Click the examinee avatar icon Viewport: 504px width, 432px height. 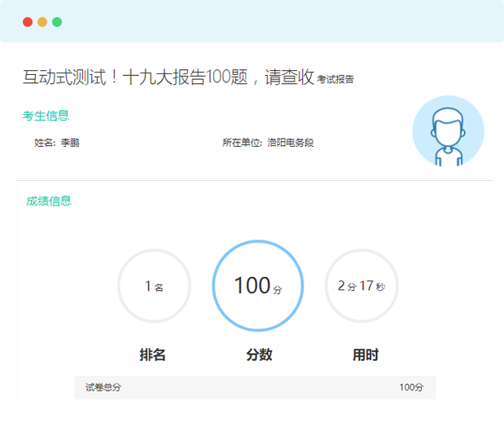click(x=448, y=132)
